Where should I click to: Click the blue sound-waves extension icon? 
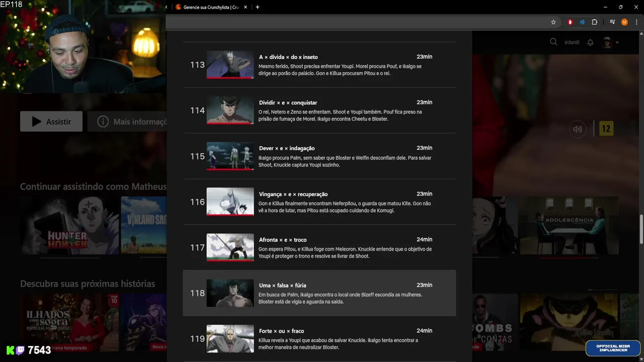point(582,22)
